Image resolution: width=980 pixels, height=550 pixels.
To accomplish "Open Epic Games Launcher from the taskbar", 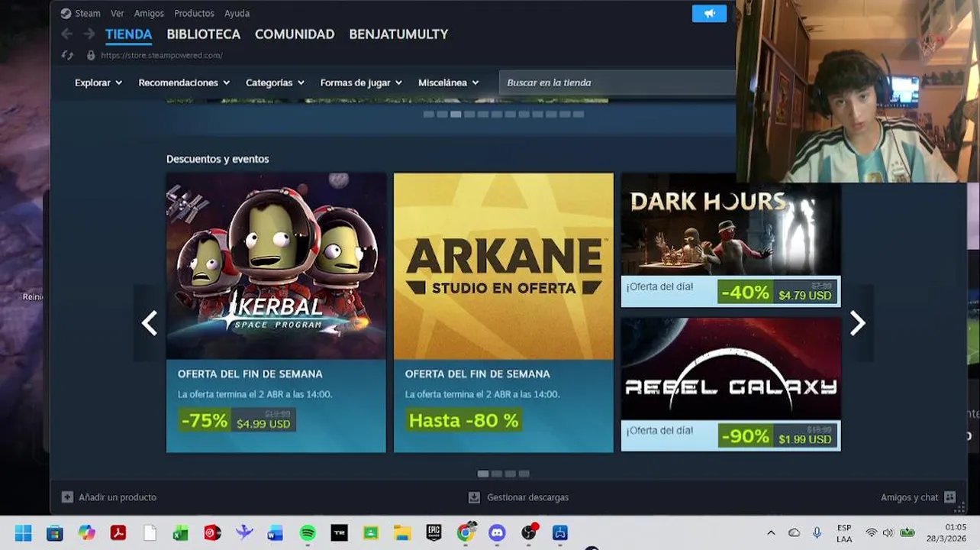I will pos(434,533).
